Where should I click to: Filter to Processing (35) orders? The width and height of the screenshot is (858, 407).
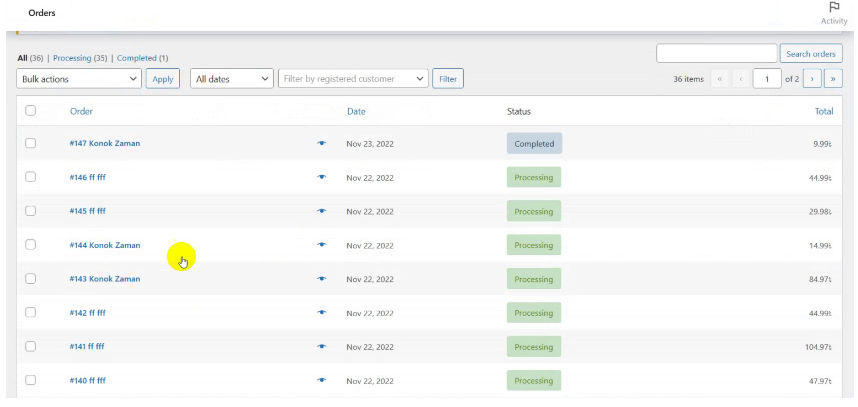(80, 58)
